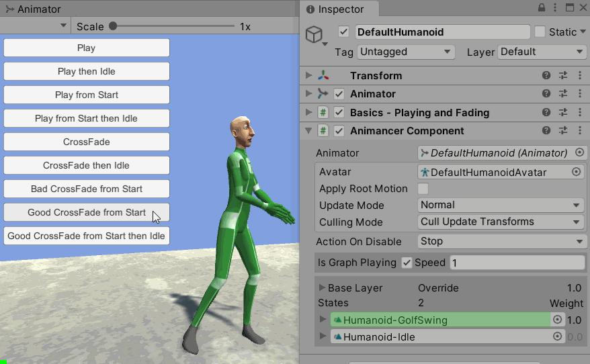Open help for Transform component
The width and height of the screenshot is (590, 364).
click(x=546, y=76)
